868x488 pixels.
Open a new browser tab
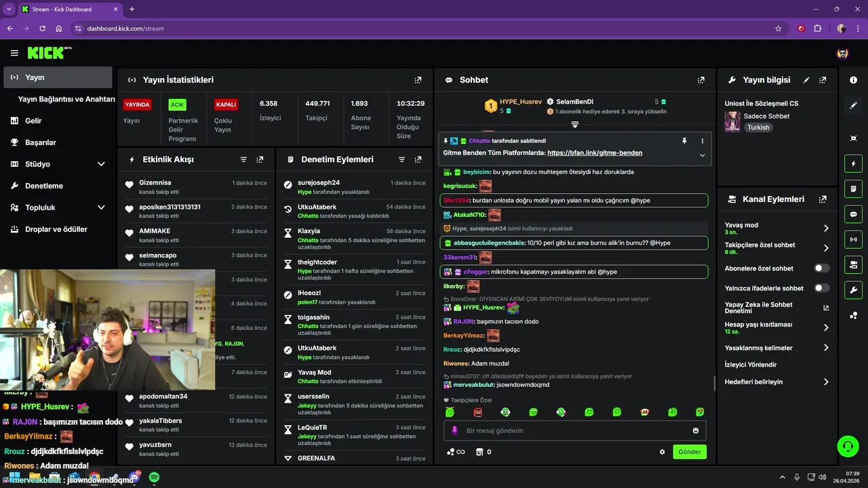132,9
